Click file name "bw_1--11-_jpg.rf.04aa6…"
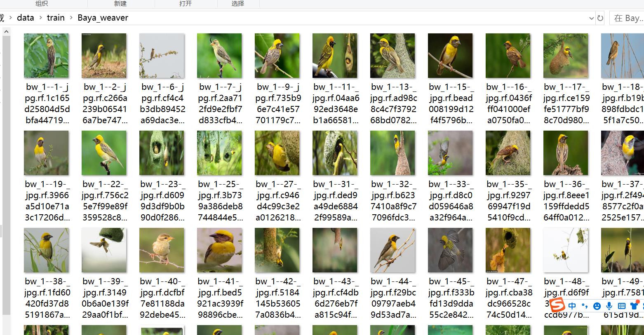The width and height of the screenshot is (644, 335). coord(336,103)
